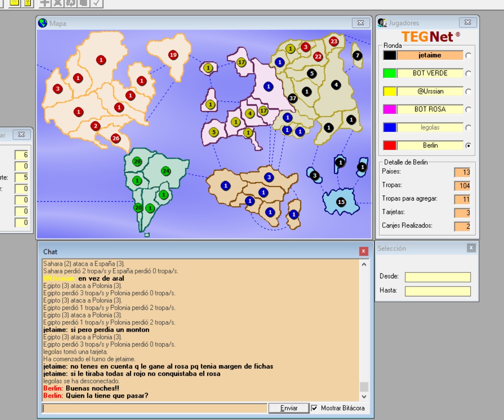This screenshot has height=420, width=504.
Task: Select red army marker showing 22
Action: point(318,56)
